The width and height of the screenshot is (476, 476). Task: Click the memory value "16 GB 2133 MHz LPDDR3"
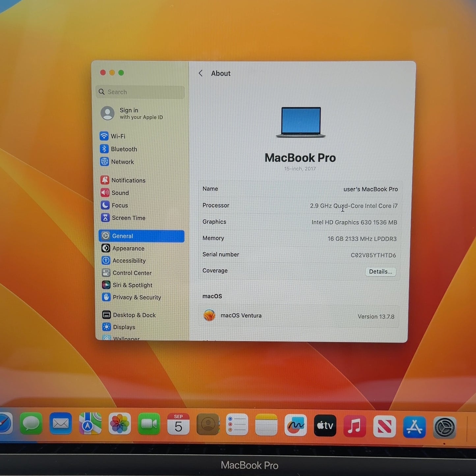(362, 239)
